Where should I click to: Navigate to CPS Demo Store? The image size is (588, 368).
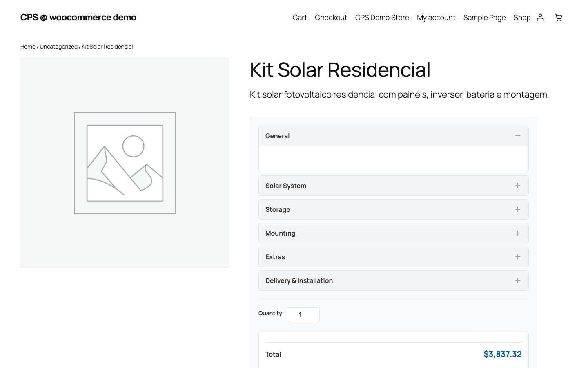[382, 17]
